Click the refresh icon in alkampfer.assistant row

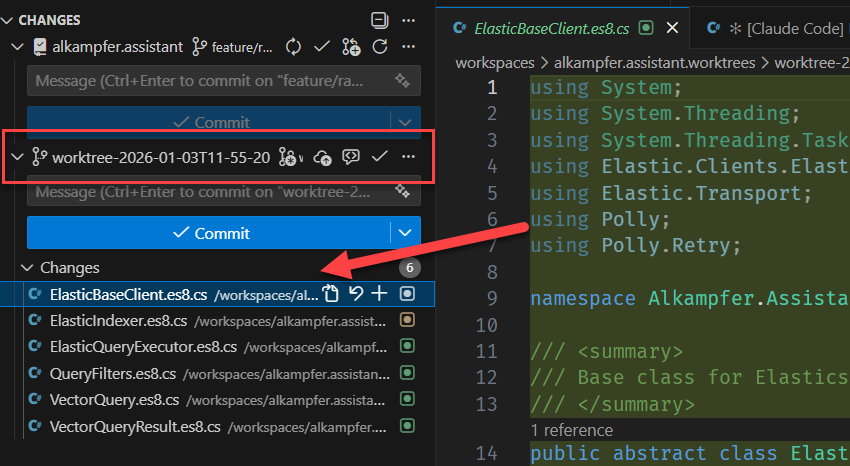coord(380,46)
